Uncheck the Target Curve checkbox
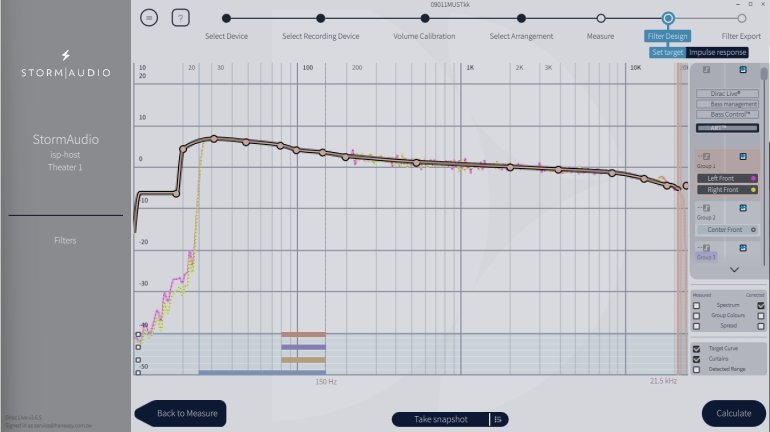Screen dimensions: 770x432 [x=696, y=348]
